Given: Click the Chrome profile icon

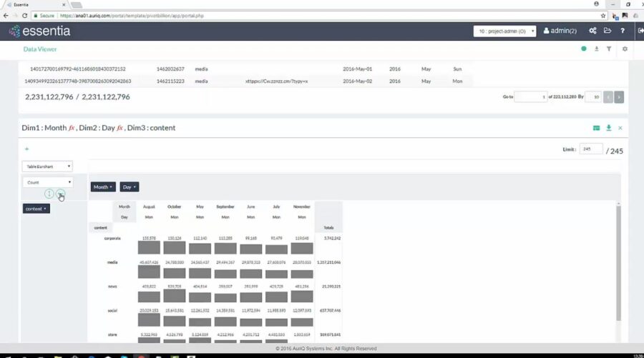Looking at the screenshot, I should [x=596, y=4].
